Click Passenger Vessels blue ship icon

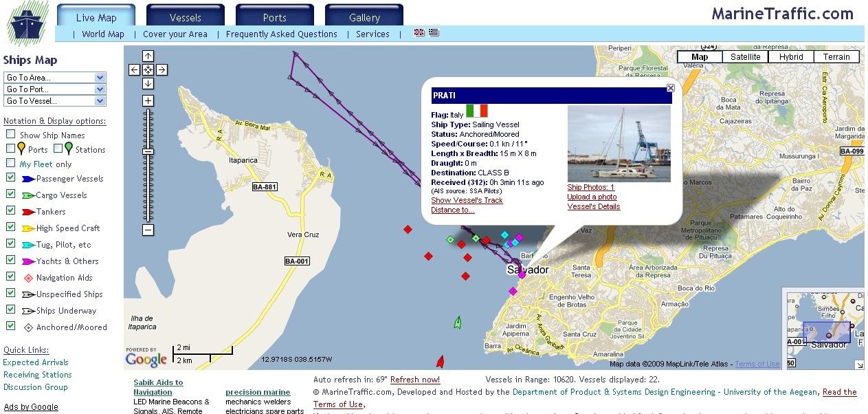[28, 179]
